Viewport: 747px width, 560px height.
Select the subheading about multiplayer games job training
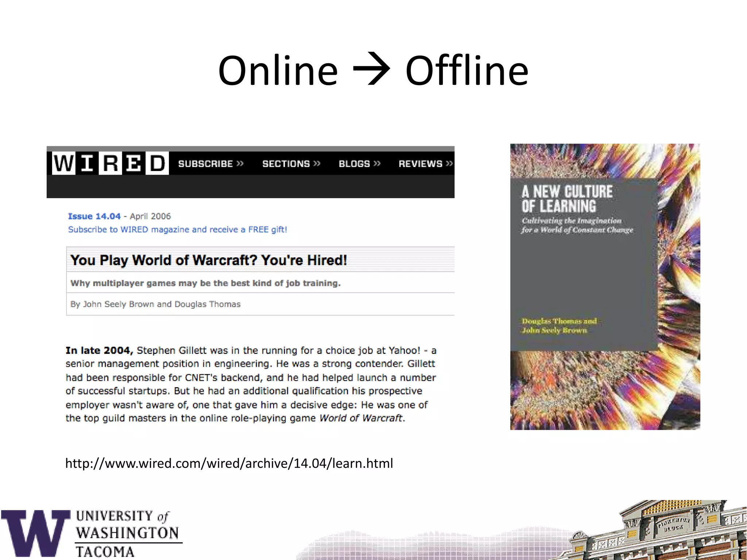click(205, 283)
